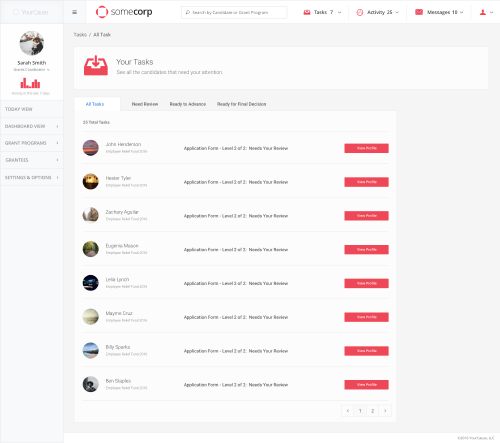The height and width of the screenshot is (443, 500).
Task: Click the search magnifier icon
Action: pyautogui.click(x=188, y=12)
